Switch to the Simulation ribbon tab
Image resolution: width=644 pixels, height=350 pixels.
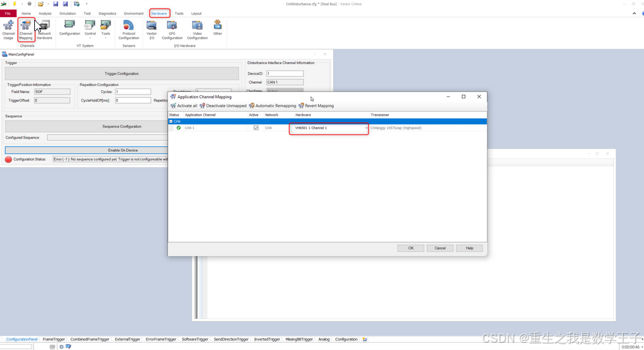[x=67, y=13]
